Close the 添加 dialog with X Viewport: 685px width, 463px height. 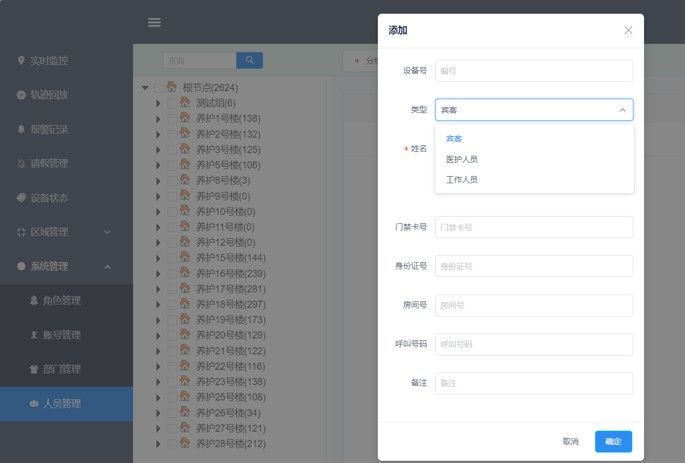pyautogui.click(x=628, y=30)
